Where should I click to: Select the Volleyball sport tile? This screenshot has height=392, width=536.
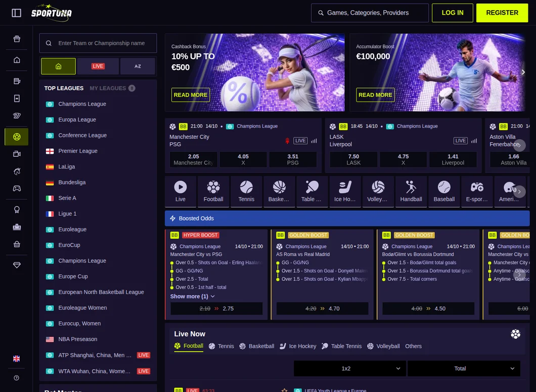[x=378, y=192]
